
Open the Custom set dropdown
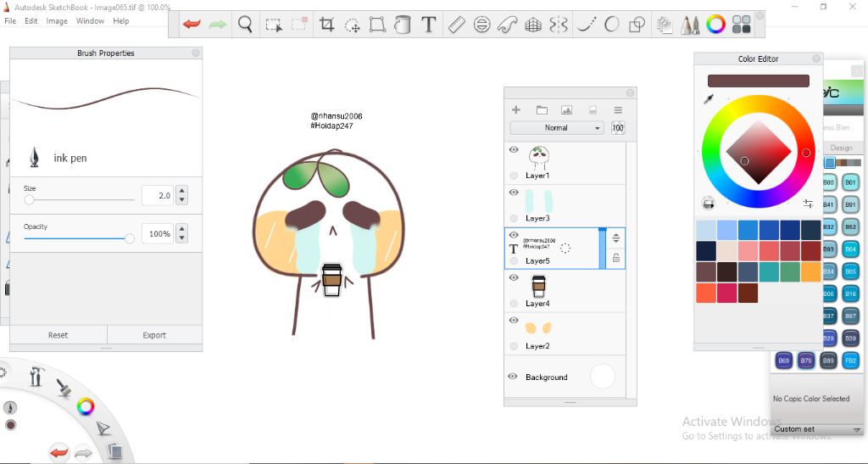817,429
